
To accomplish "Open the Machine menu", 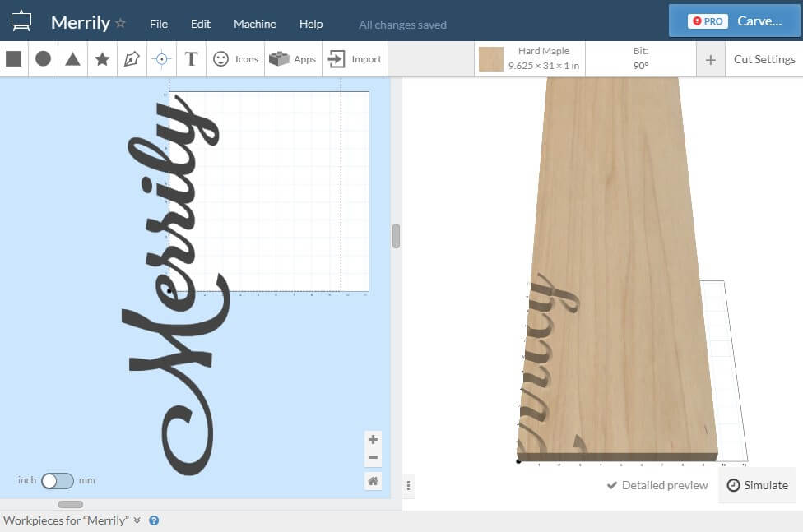I will 254,24.
